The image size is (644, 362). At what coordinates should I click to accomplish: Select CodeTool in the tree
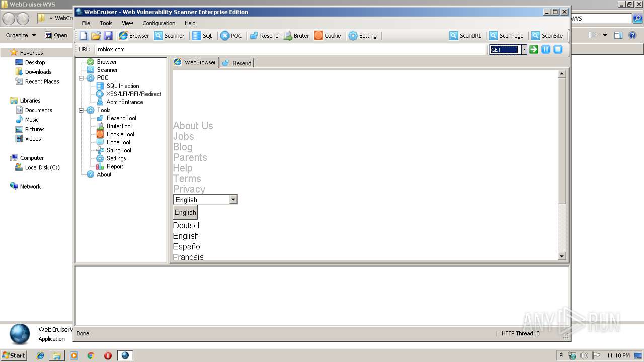point(118,142)
